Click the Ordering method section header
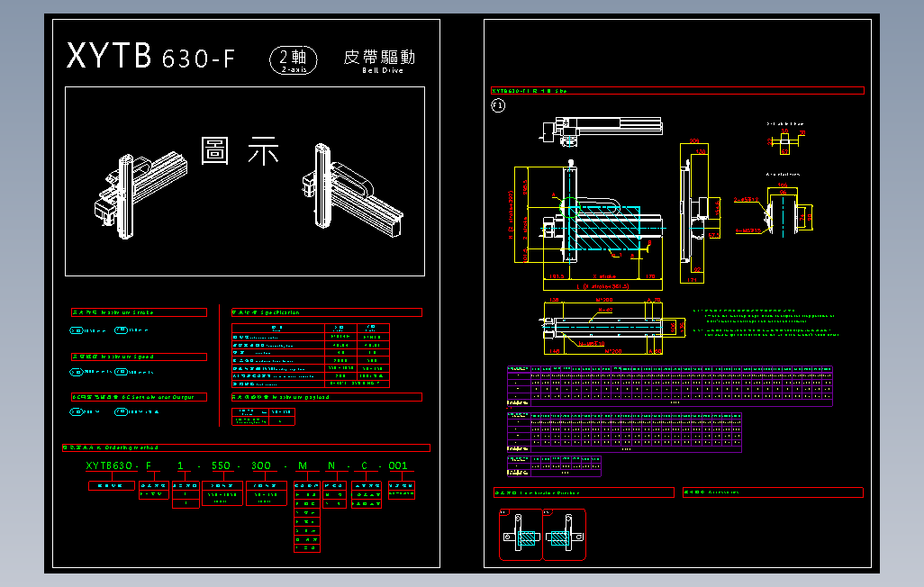Viewport: 924px width, 587px height. pos(247,448)
